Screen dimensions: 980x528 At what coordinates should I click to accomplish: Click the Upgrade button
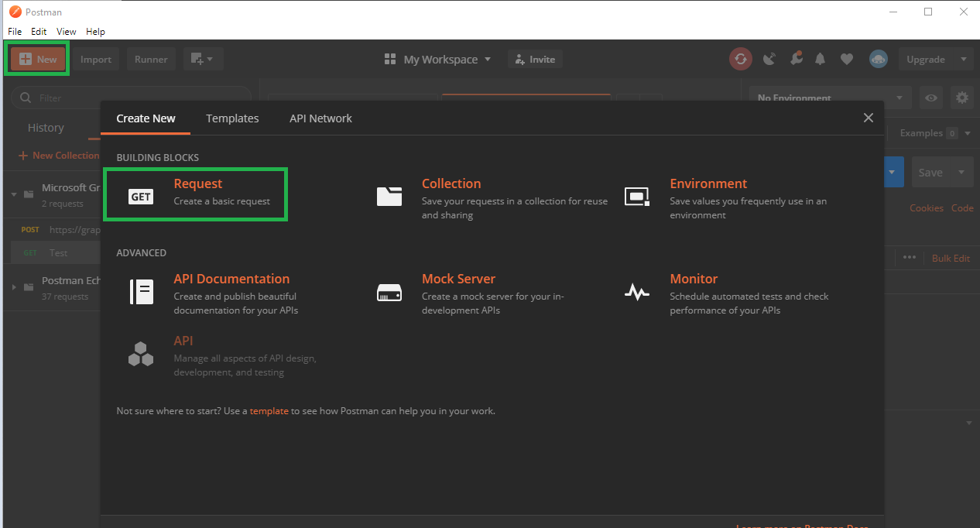[x=926, y=59]
